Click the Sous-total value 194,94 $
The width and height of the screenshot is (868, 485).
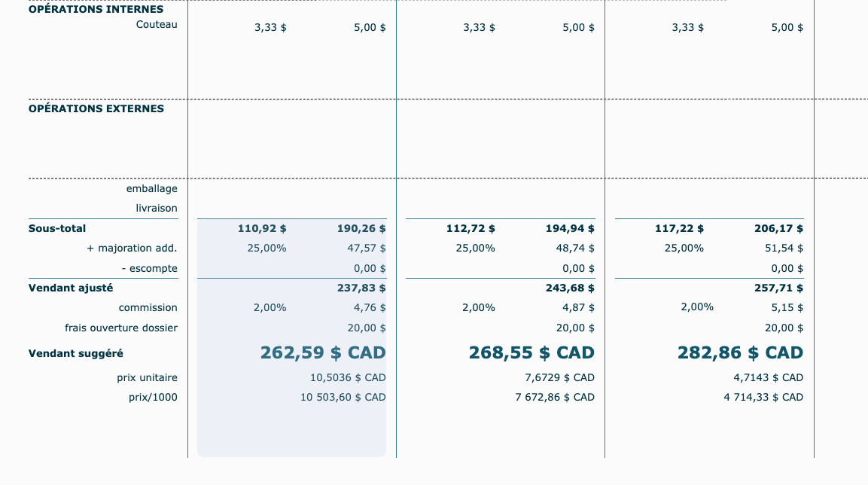coord(570,228)
